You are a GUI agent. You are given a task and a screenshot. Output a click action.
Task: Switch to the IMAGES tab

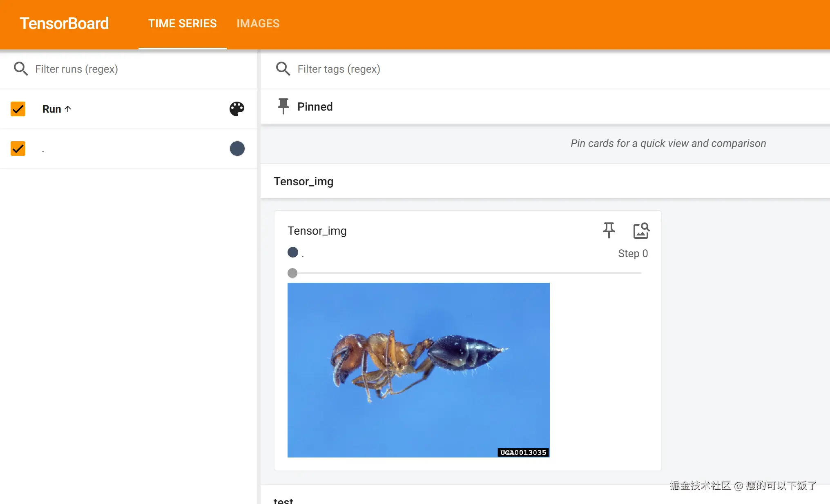pyautogui.click(x=258, y=24)
